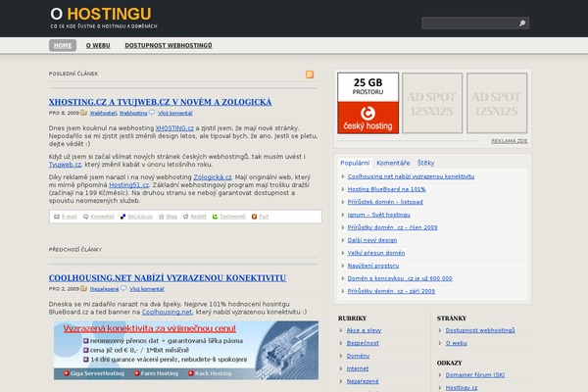Screen dimensions: 588x392
Task: Open popular post Hosting BlueBoard na 101%
Action: (386, 189)
